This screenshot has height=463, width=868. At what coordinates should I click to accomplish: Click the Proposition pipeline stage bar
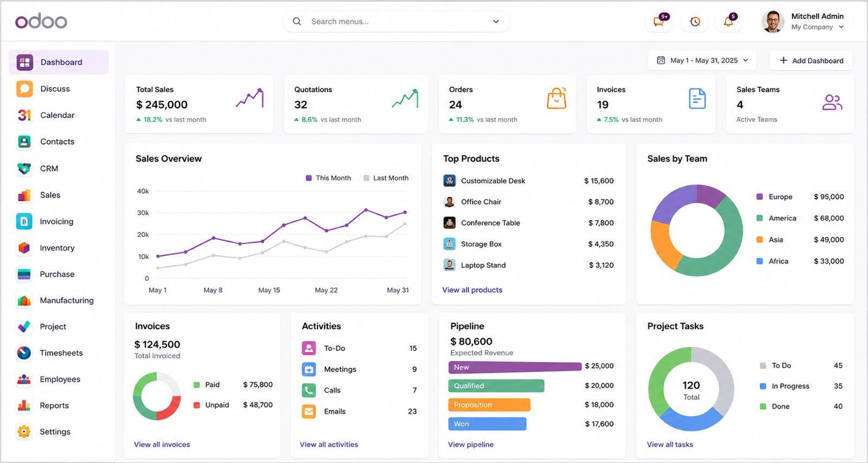tap(489, 405)
